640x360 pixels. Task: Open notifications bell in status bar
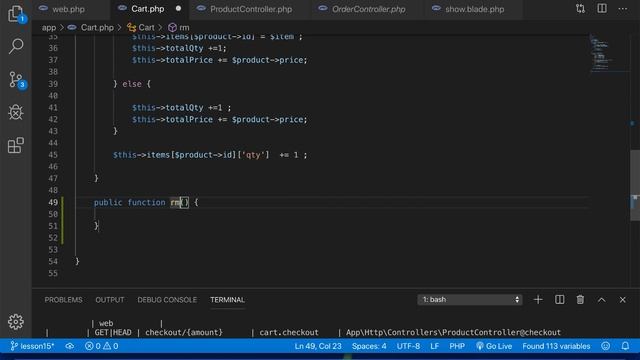[x=625, y=346]
